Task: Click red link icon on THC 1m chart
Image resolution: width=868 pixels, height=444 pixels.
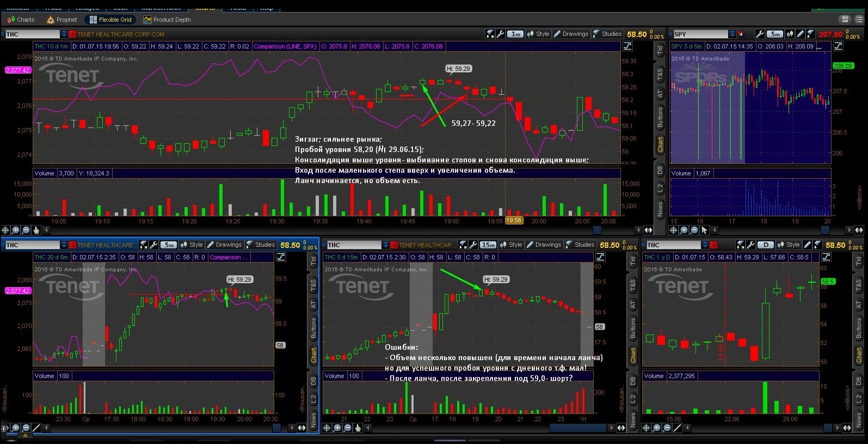Action: click(72, 34)
